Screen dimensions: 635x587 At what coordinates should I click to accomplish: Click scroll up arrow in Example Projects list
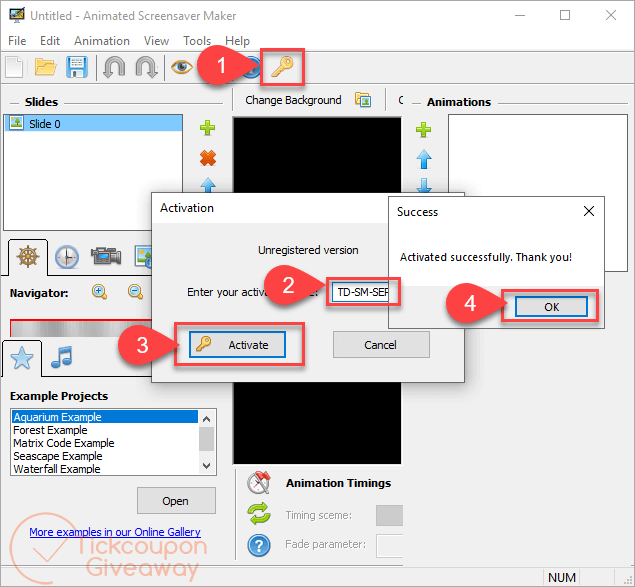207,419
